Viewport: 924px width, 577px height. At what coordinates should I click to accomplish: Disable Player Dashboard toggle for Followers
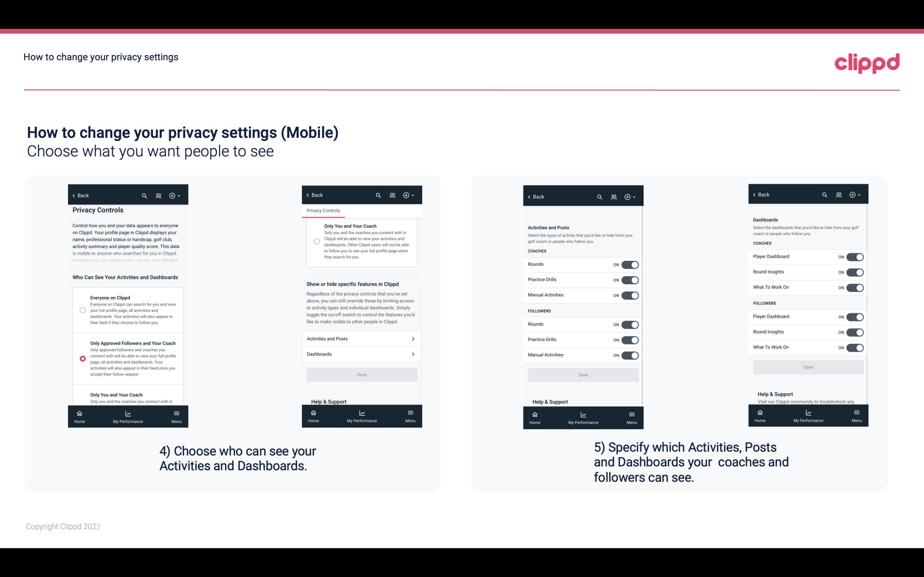click(855, 316)
